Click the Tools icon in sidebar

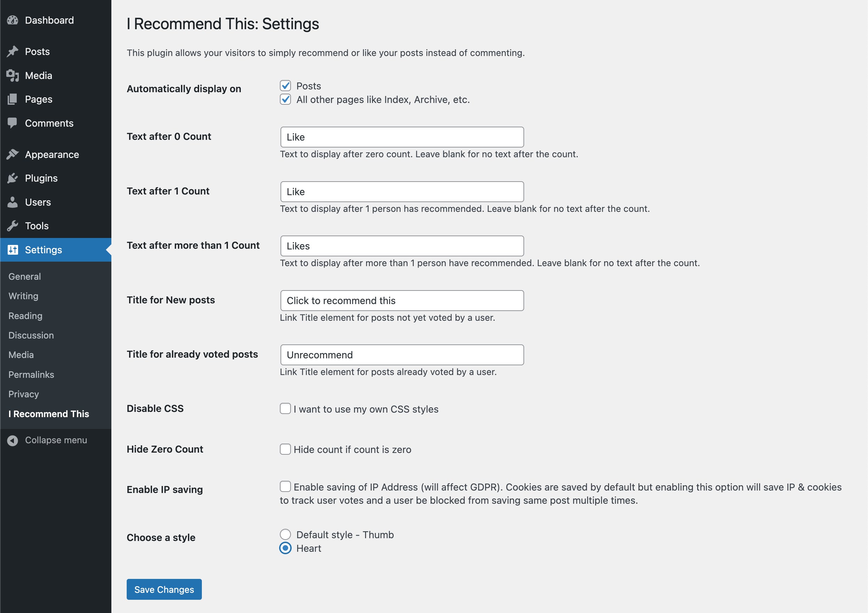click(x=13, y=225)
